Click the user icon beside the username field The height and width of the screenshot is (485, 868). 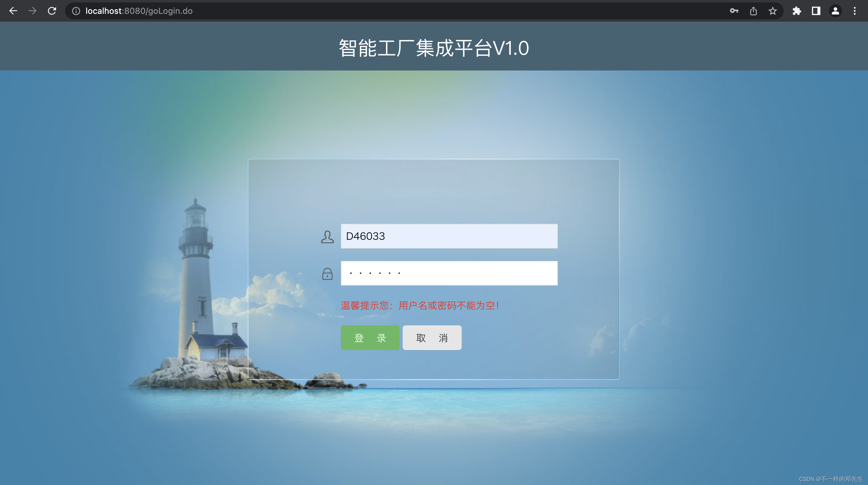coord(327,237)
